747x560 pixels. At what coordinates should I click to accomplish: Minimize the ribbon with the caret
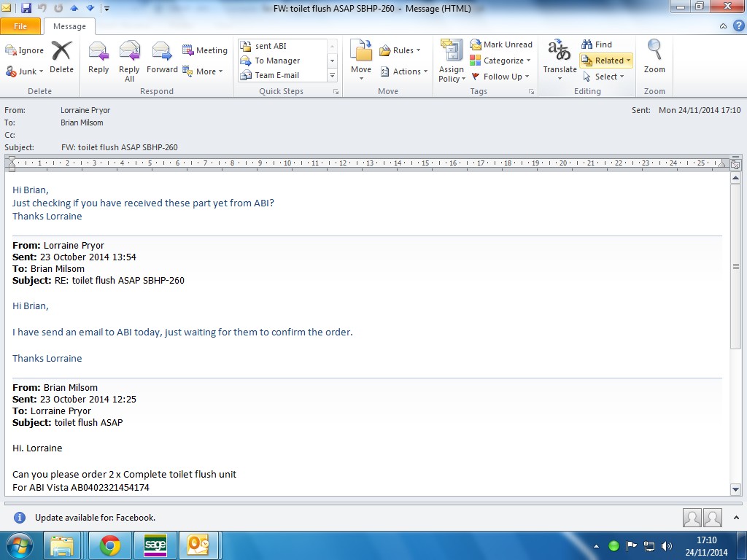coord(723,26)
